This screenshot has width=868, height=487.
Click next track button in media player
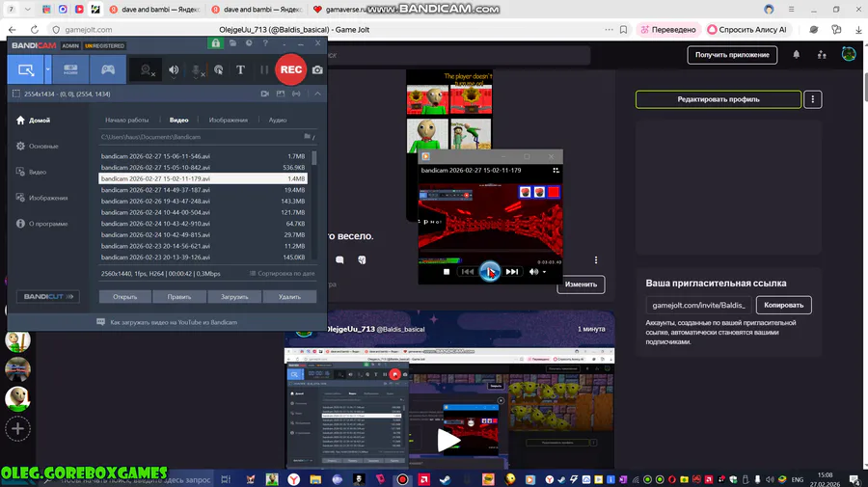tap(512, 272)
